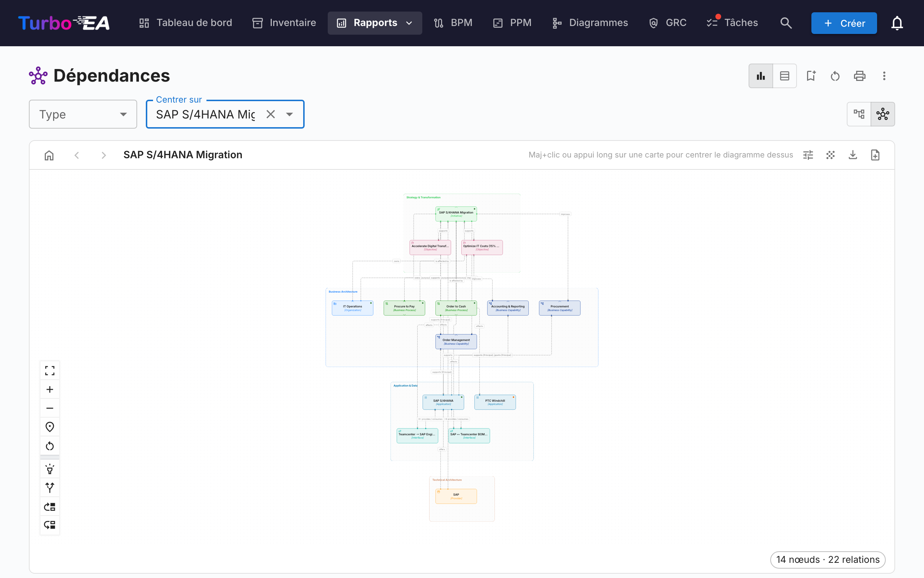The width and height of the screenshot is (924, 578).
Task: Select Accelerate Digital Transf... objective card
Action: tap(430, 247)
